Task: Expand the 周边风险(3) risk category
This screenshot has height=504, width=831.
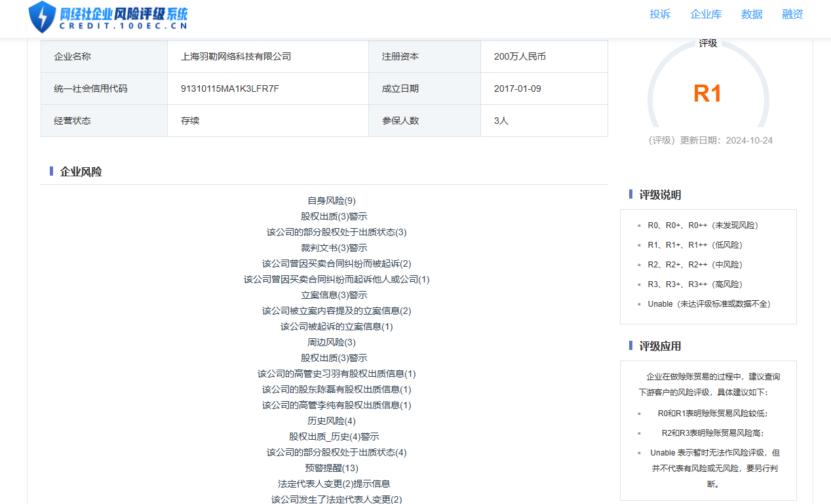Action: point(332,342)
